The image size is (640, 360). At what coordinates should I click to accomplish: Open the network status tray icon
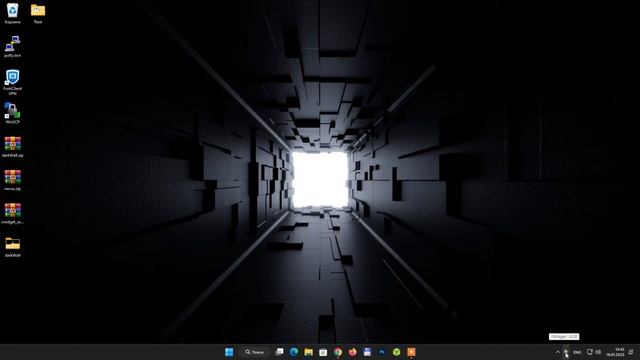pyautogui.click(x=589, y=352)
